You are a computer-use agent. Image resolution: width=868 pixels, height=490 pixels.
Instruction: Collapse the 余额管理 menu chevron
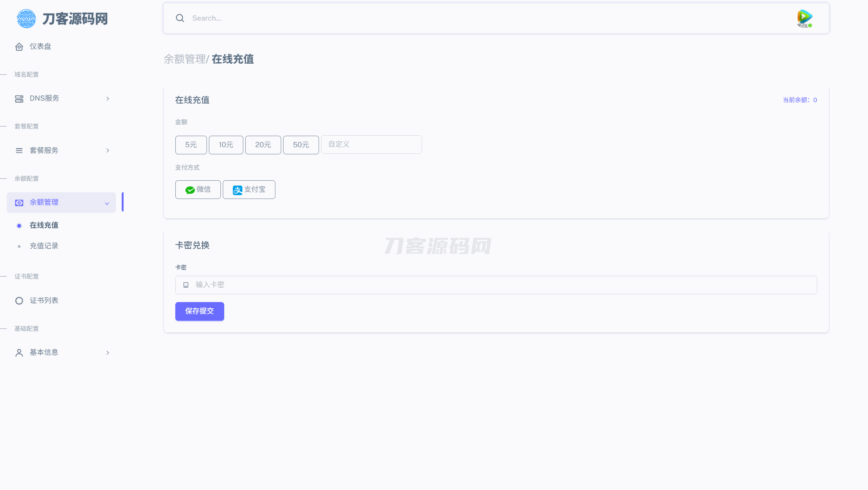(x=107, y=203)
